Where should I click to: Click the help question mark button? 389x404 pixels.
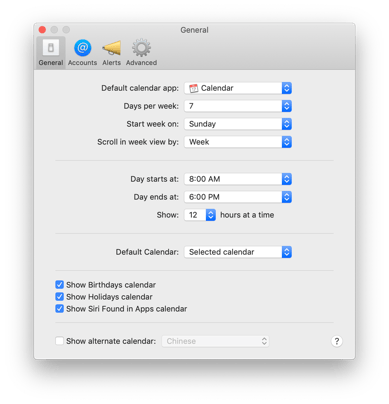tap(337, 341)
